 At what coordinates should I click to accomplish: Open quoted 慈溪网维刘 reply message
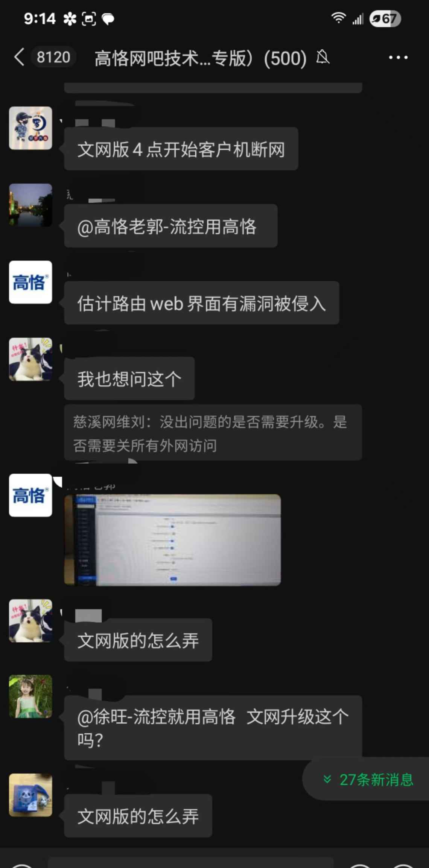point(213,433)
